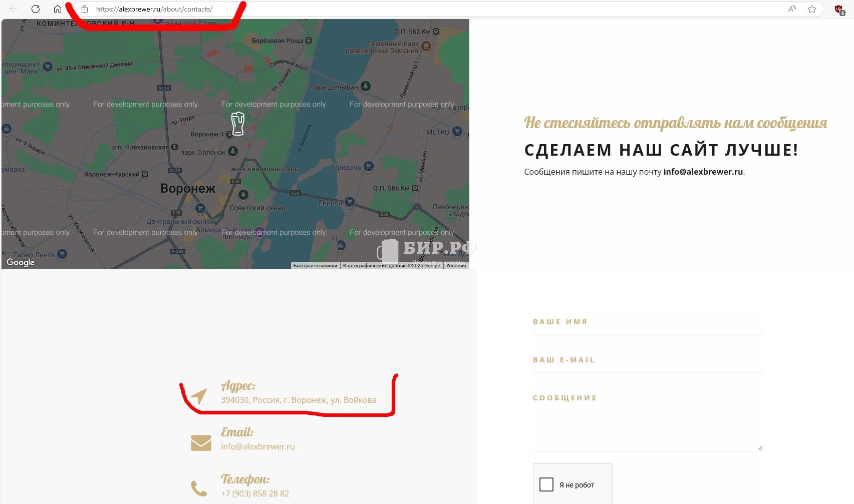Open Условия map terms link
Viewport: 854px width, 504px height.
456,266
